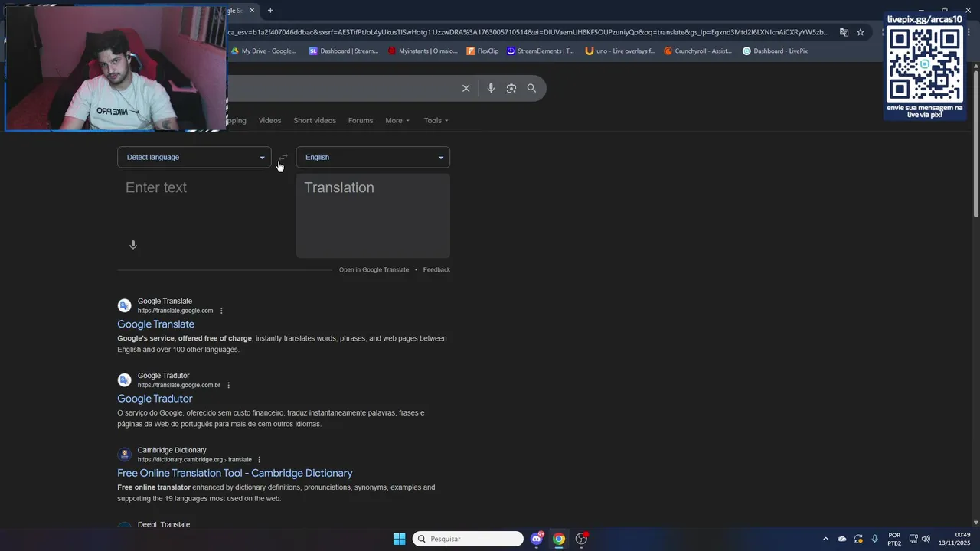Open Free Online Translation Tool Cambridge result
This screenshot has width=980, height=551.
point(234,474)
